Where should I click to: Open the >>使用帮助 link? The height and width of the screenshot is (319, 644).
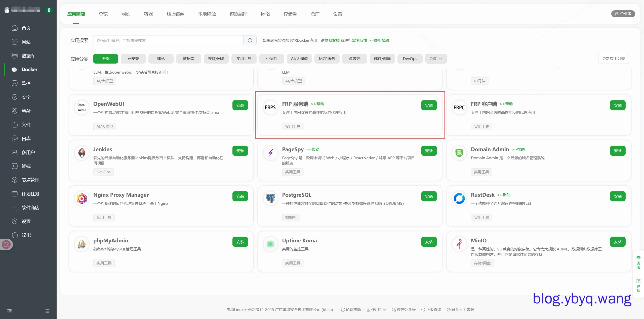[379, 40]
